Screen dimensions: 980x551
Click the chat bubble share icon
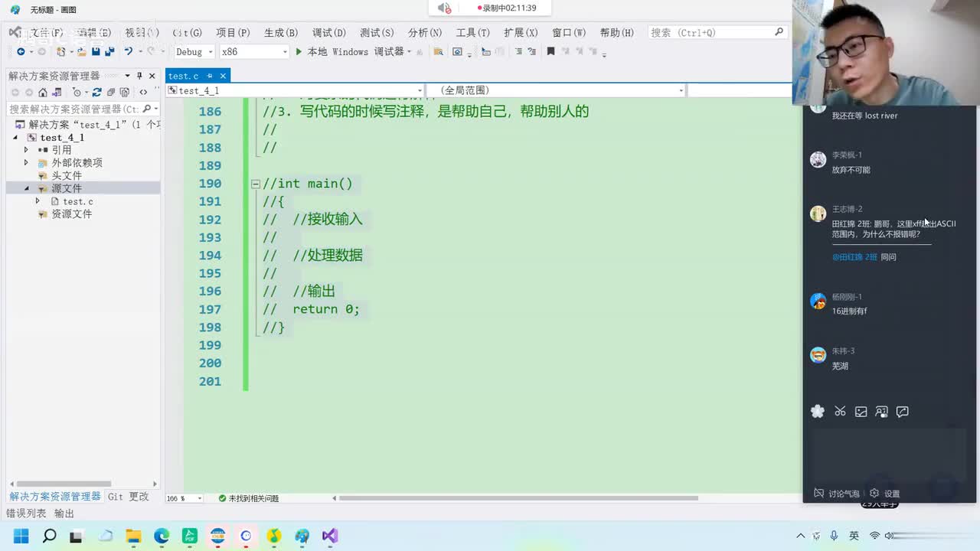902,411
